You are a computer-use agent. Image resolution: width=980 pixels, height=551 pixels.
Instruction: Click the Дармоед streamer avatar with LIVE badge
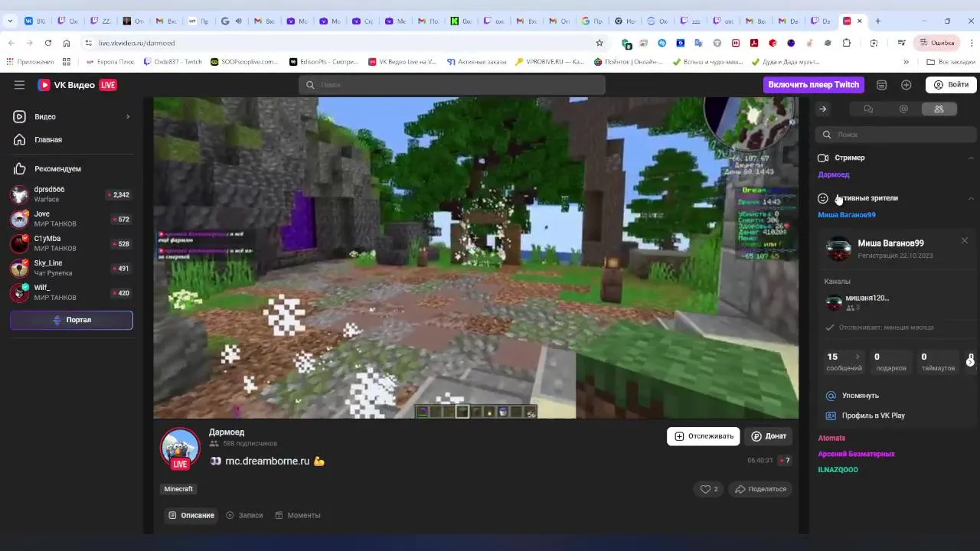pyautogui.click(x=180, y=448)
